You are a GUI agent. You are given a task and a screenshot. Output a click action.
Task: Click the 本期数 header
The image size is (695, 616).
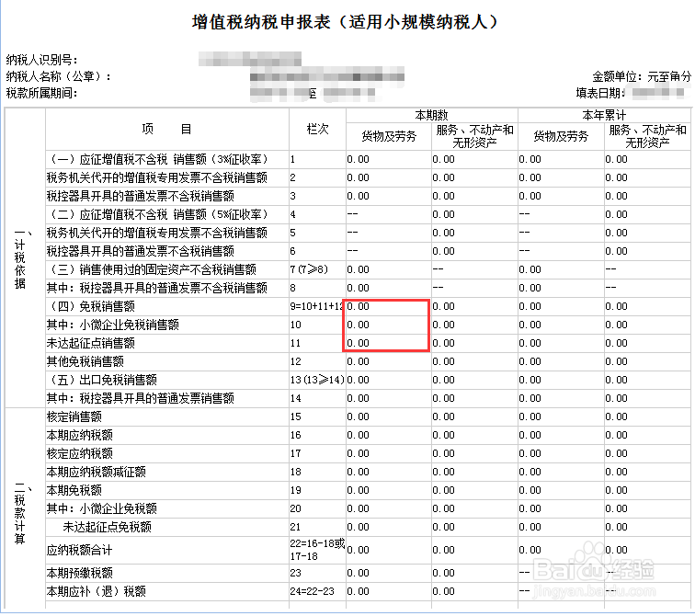432,115
